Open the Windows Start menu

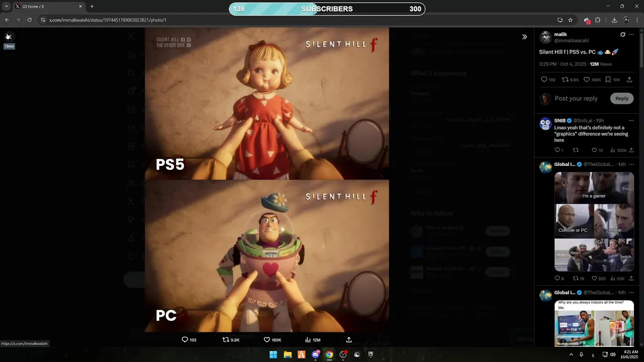(x=273, y=354)
